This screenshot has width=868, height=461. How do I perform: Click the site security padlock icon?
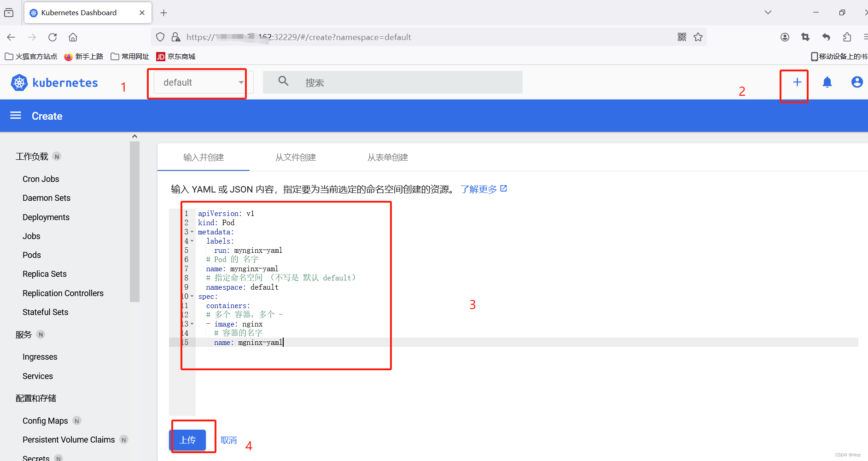(175, 37)
